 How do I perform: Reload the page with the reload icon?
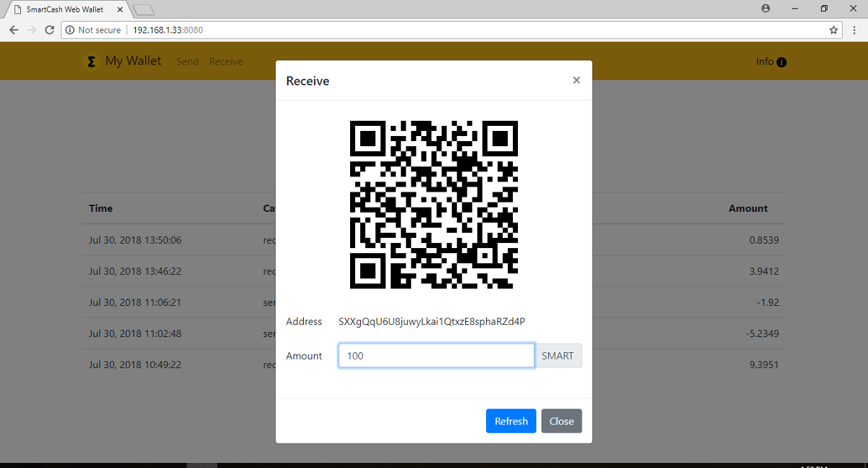[x=49, y=30]
